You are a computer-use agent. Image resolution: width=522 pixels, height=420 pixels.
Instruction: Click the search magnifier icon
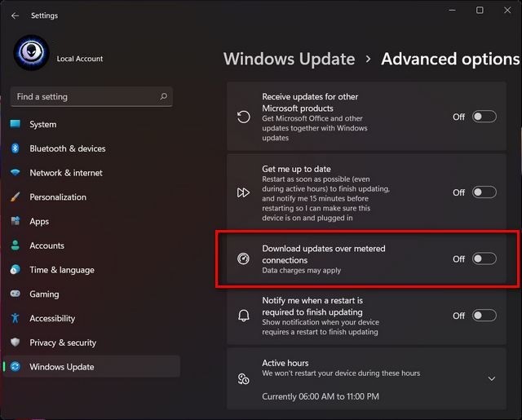click(164, 96)
